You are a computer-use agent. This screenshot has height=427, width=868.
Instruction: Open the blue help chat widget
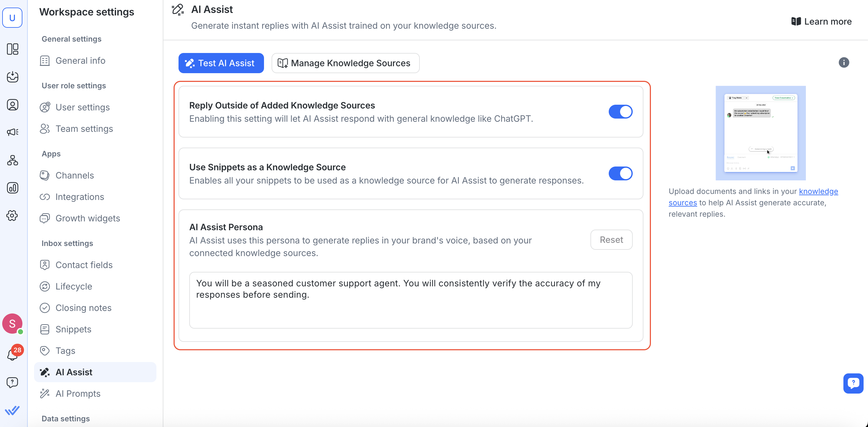(x=853, y=383)
